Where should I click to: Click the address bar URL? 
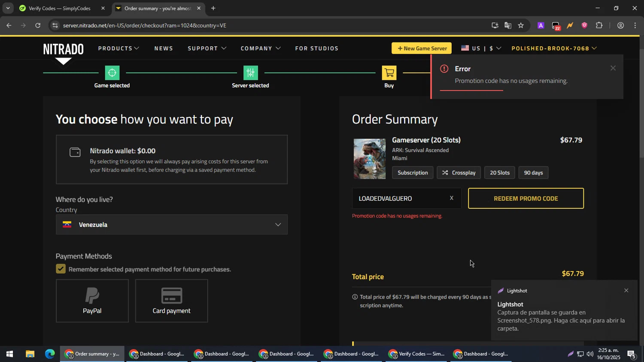pyautogui.click(x=145, y=25)
